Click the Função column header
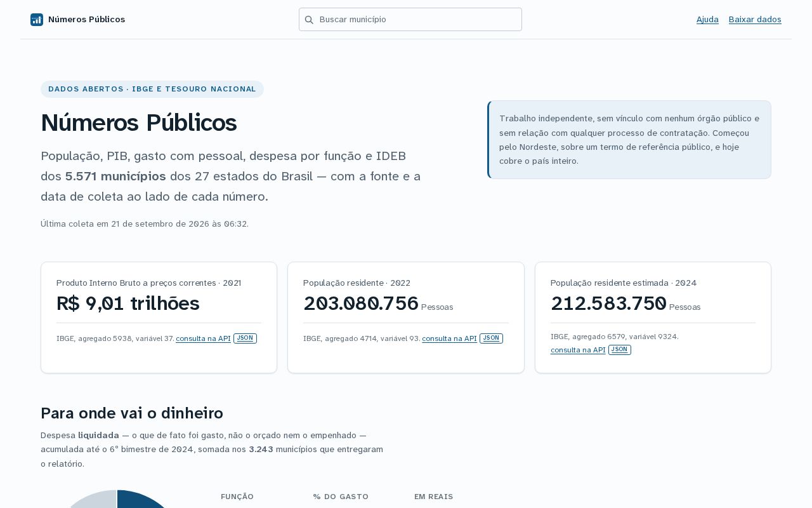Image resolution: width=812 pixels, height=508 pixels. pos(237,497)
